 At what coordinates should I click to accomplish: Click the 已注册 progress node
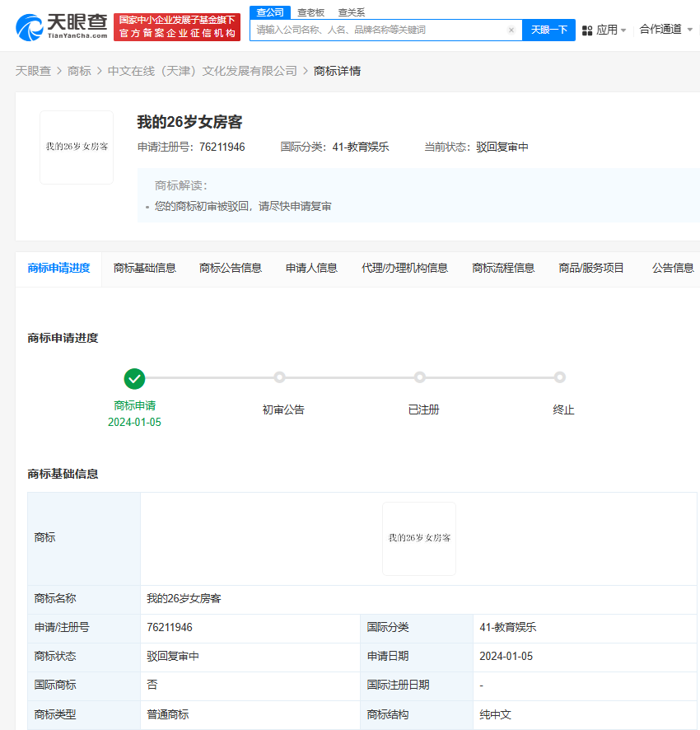[x=420, y=377]
